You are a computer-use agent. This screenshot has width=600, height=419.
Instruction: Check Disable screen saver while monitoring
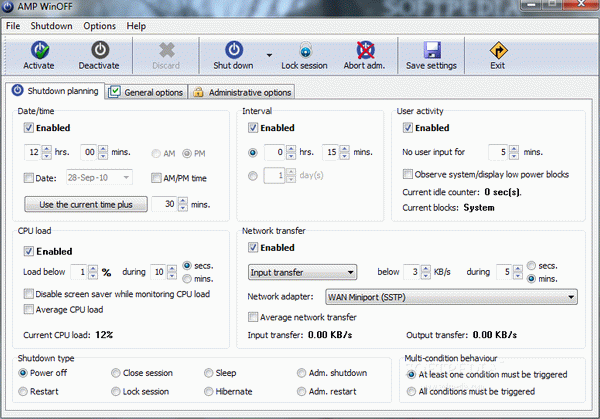click(x=29, y=293)
